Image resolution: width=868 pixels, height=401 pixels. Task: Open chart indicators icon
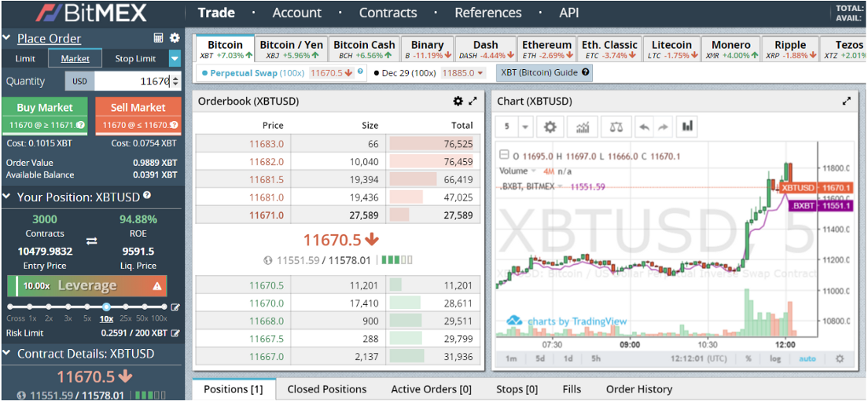pyautogui.click(x=583, y=127)
